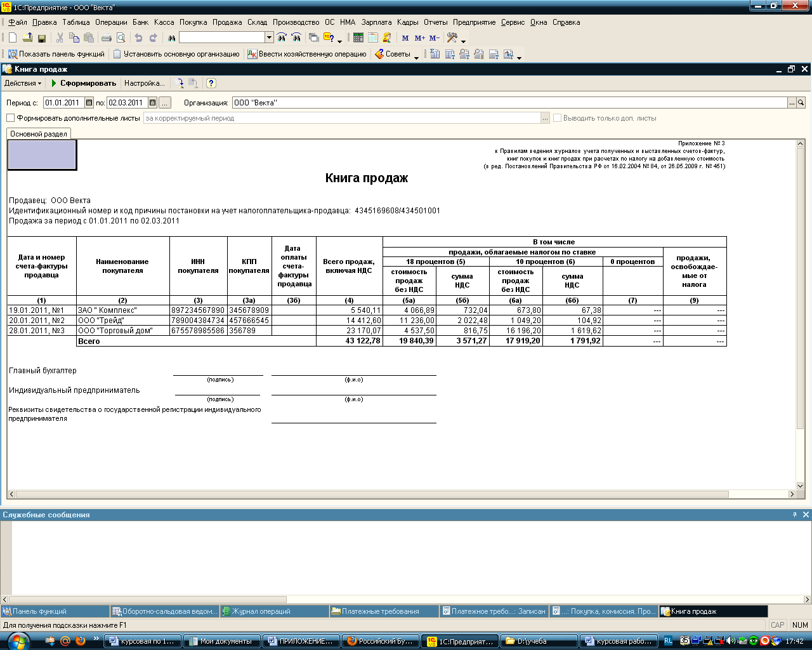Click the M+ memory add icon

(420, 38)
